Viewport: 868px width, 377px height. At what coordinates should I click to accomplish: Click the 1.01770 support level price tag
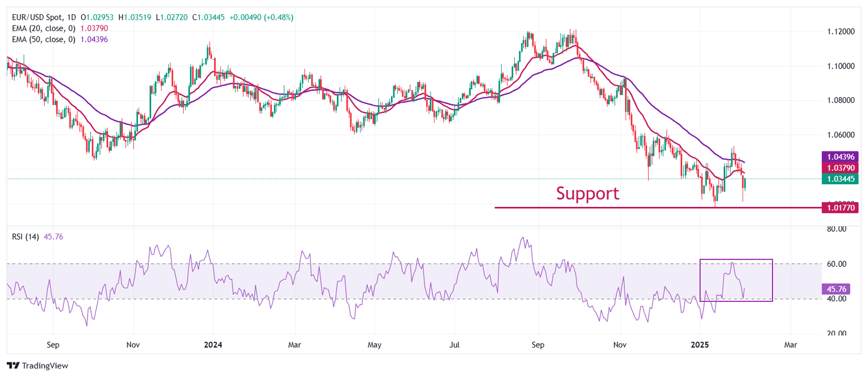click(839, 207)
